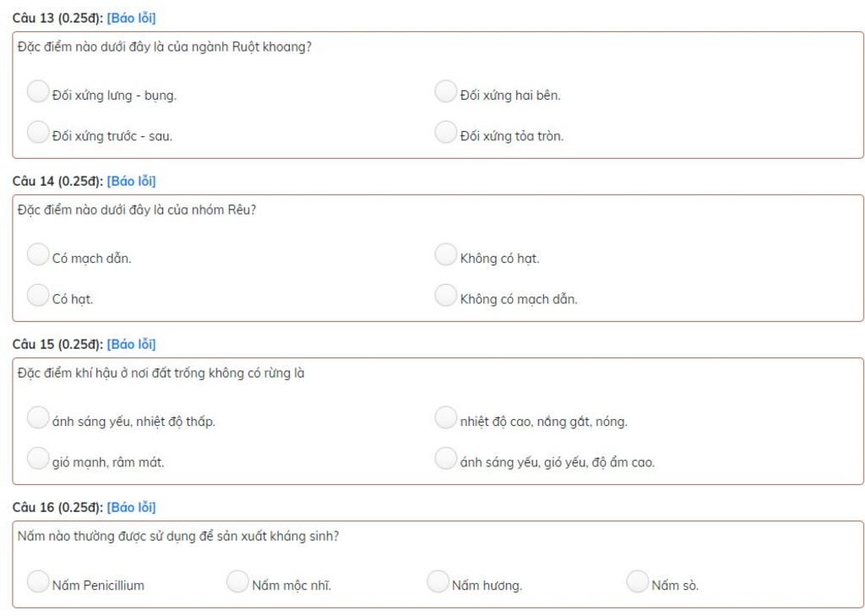Pick the "Đối xứng tỏa tròn." radio
This screenshot has height=616, width=865.
coord(446,133)
